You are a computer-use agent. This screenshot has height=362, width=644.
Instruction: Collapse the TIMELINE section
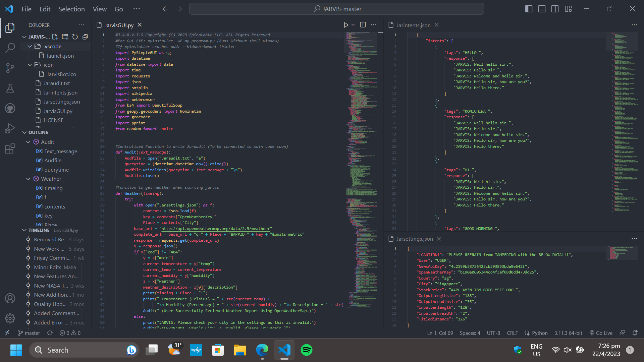coord(24,230)
